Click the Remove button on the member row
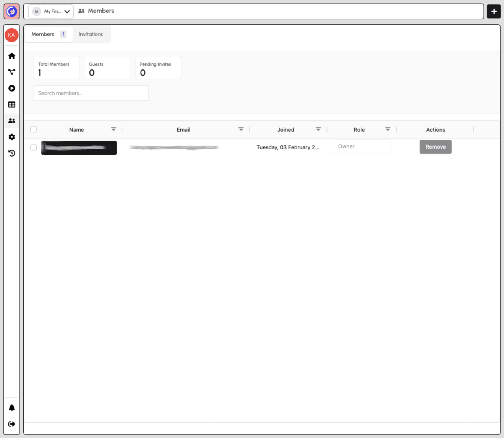 (435, 147)
